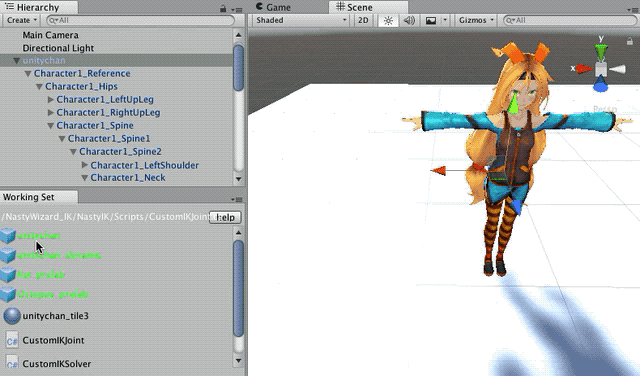The width and height of the screenshot is (640, 376).
Task: Expand Character1_LeftUpLeg node
Action: [51, 100]
